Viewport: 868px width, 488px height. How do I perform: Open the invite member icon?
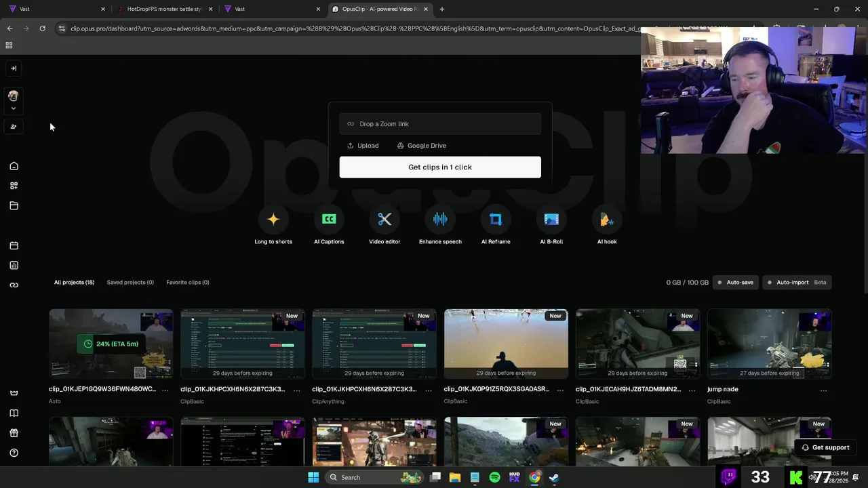(14, 127)
